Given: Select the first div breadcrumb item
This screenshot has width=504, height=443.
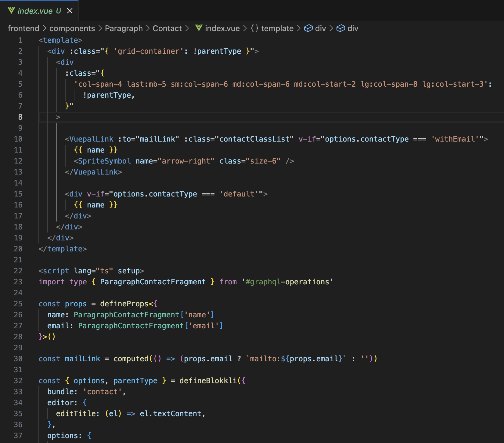Looking at the screenshot, I should (320, 28).
